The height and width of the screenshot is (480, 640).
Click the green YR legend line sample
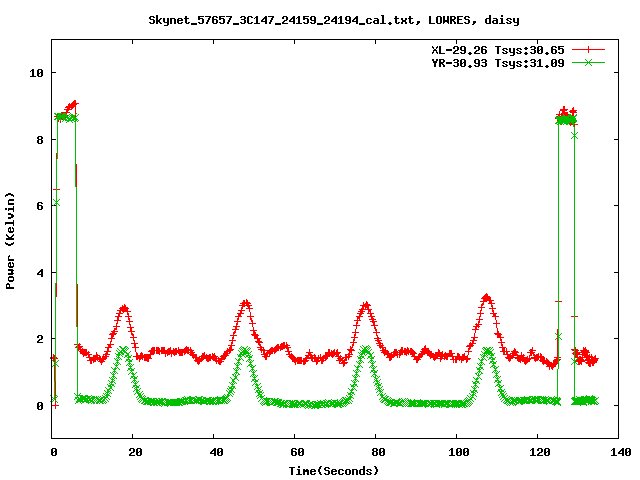point(588,62)
